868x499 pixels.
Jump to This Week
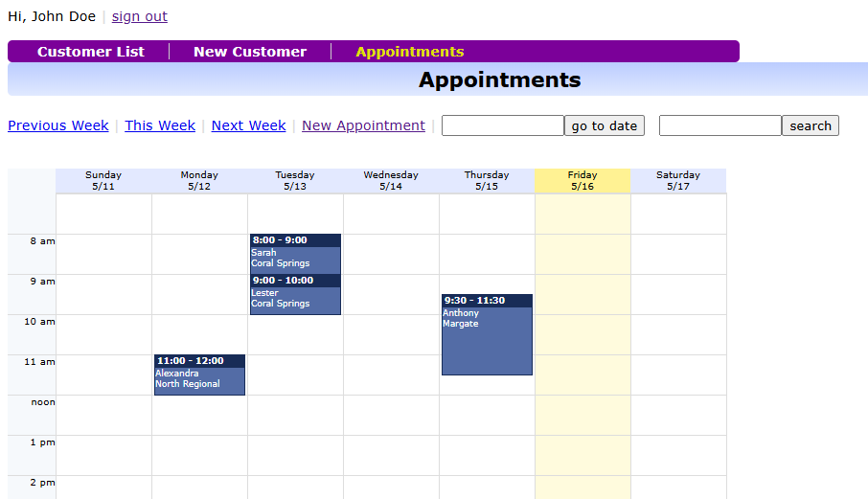(x=160, y=125)
